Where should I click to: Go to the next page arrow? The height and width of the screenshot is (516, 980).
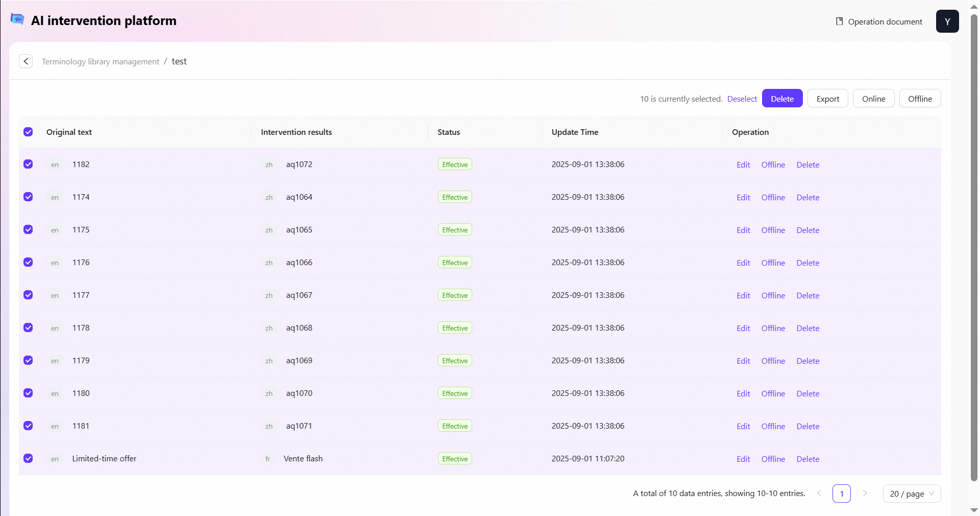point(865,493)
